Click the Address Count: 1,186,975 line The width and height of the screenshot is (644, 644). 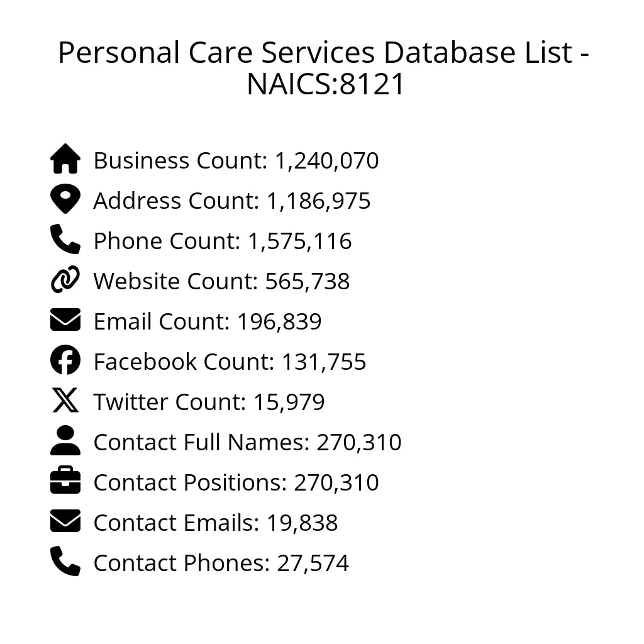point(232,201)
